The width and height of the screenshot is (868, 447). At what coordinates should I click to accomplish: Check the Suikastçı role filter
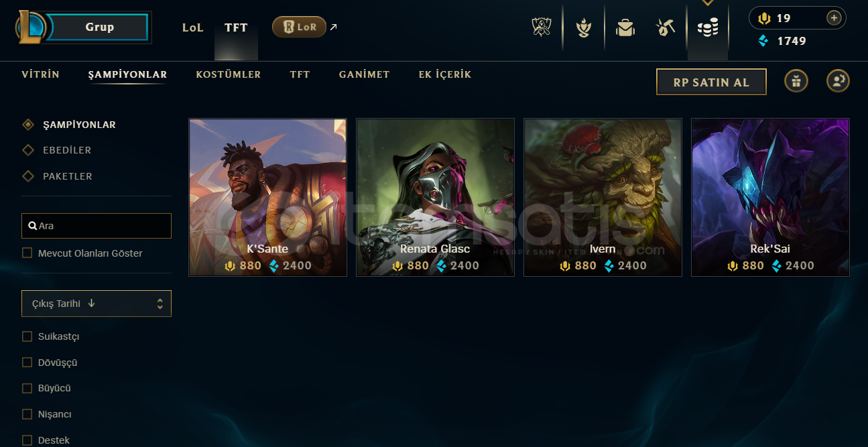27,336
